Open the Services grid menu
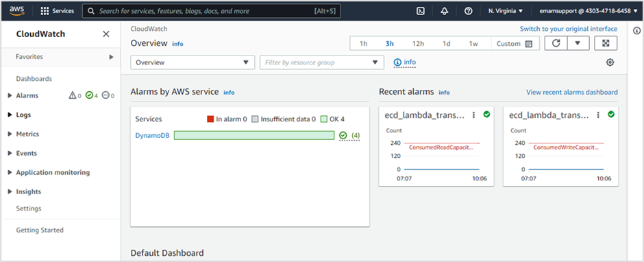 tap(57, 11)
